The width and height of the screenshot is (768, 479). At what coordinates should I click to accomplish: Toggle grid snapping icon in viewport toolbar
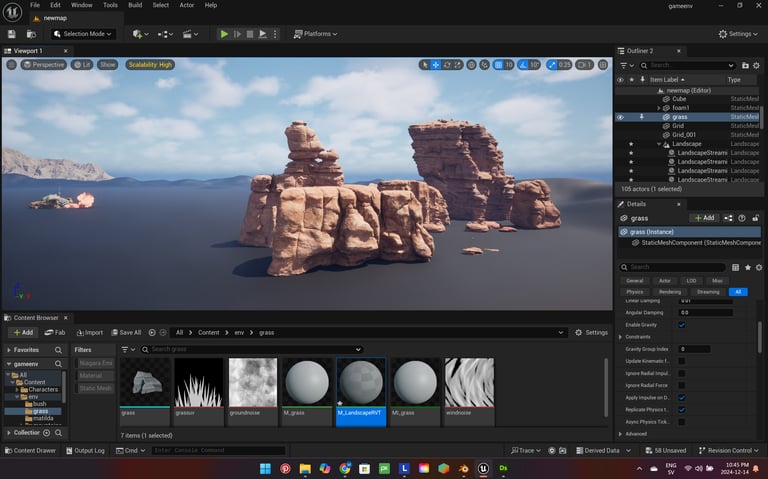tap(498, 65)
